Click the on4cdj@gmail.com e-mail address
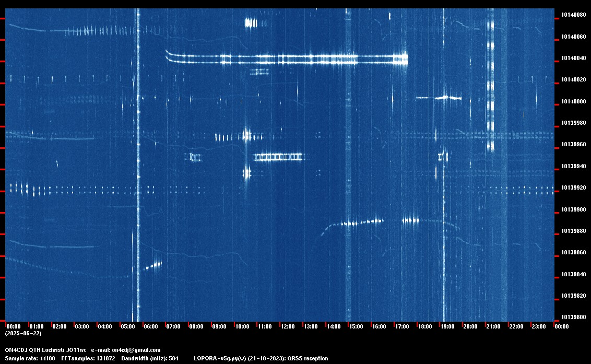591x364 pixels. click(136, 350)
